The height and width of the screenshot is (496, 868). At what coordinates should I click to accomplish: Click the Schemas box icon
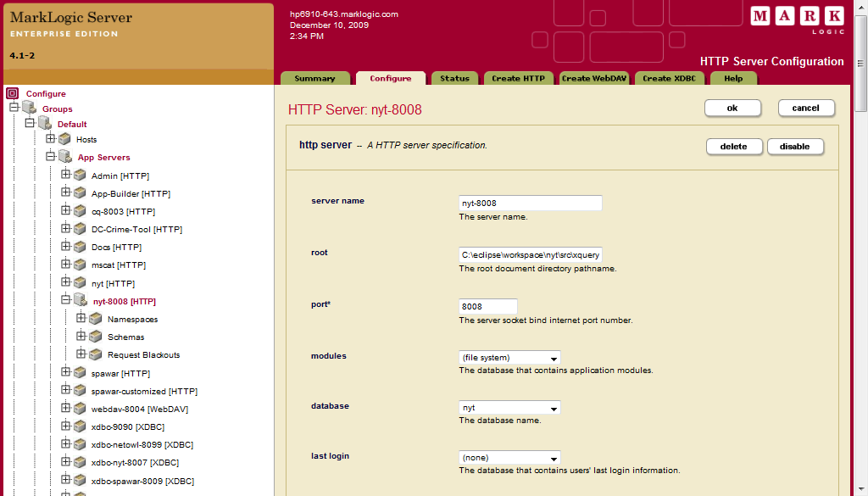coord(96,337)
